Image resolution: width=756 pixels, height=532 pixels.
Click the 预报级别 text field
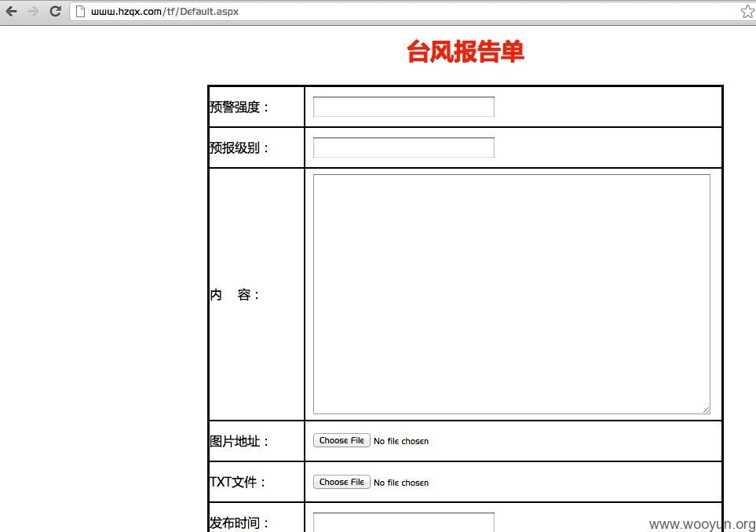coord(404,148)
